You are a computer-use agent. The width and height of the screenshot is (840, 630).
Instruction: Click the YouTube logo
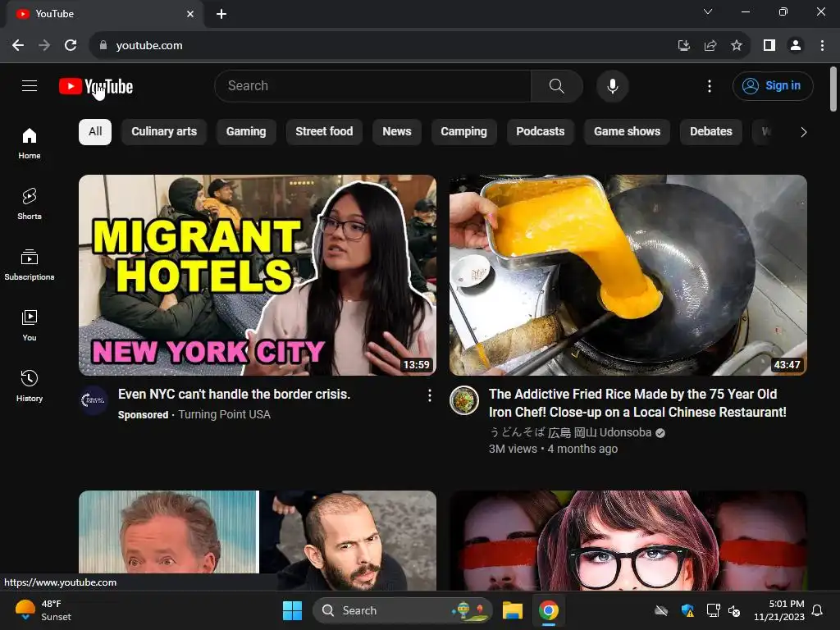click(x=96, y=86)
